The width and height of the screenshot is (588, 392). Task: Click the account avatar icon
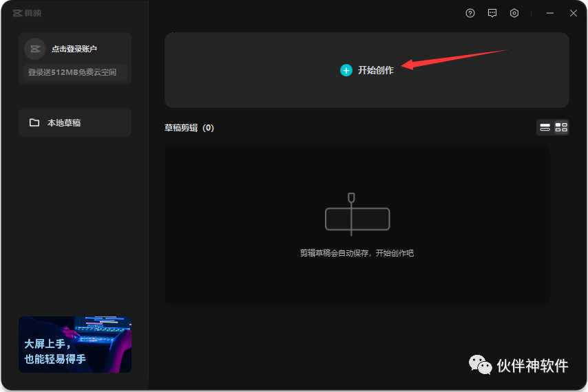35,49
